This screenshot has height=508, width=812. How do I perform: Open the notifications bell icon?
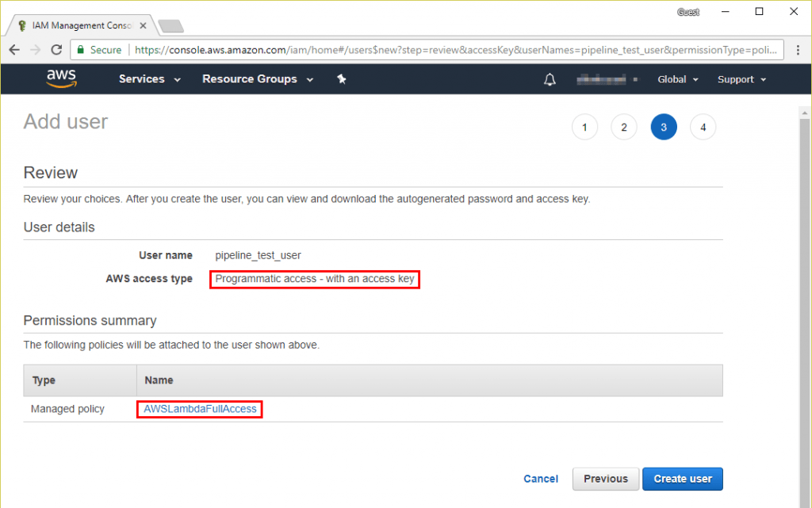tap(550, 79)
